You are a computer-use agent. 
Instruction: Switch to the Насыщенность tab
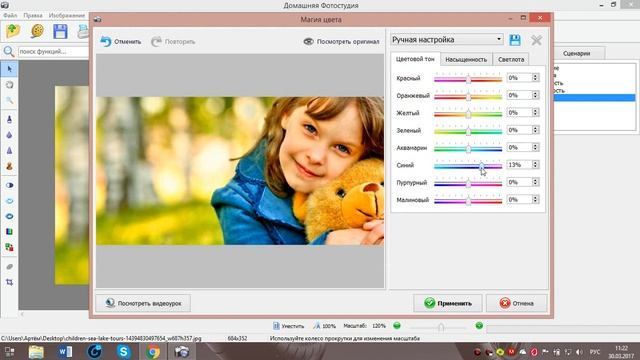click(x=466, y=60)
